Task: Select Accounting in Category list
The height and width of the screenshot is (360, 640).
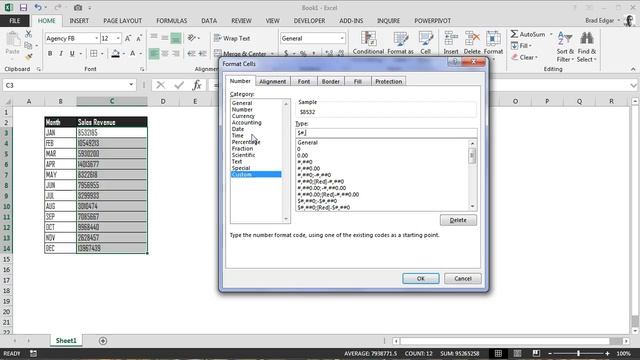Action: pos(247,122)
